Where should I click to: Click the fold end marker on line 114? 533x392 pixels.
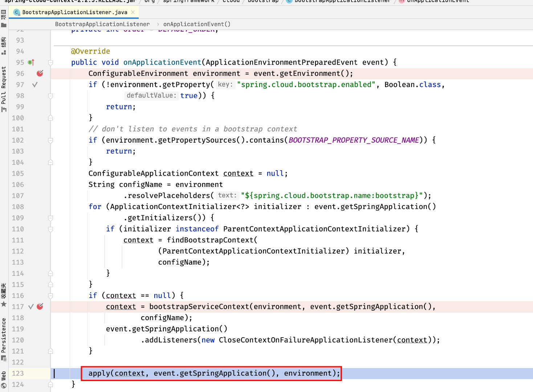[50, 273]
